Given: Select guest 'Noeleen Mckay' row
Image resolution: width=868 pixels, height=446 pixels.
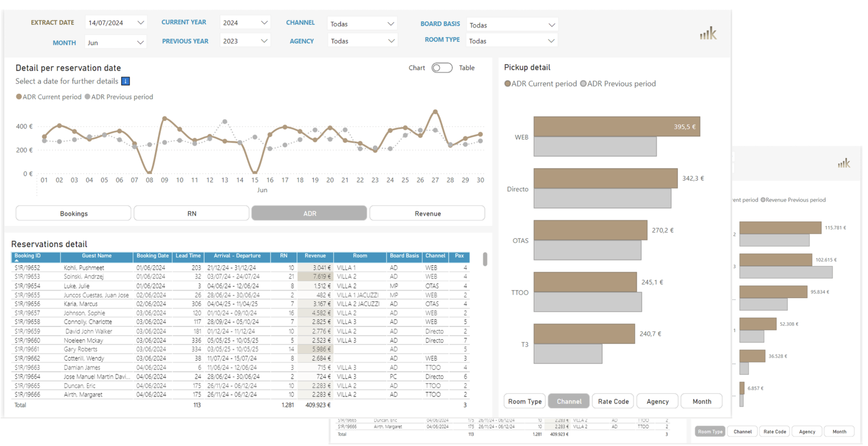Looking at the screenshot, I should click(240, 340).
